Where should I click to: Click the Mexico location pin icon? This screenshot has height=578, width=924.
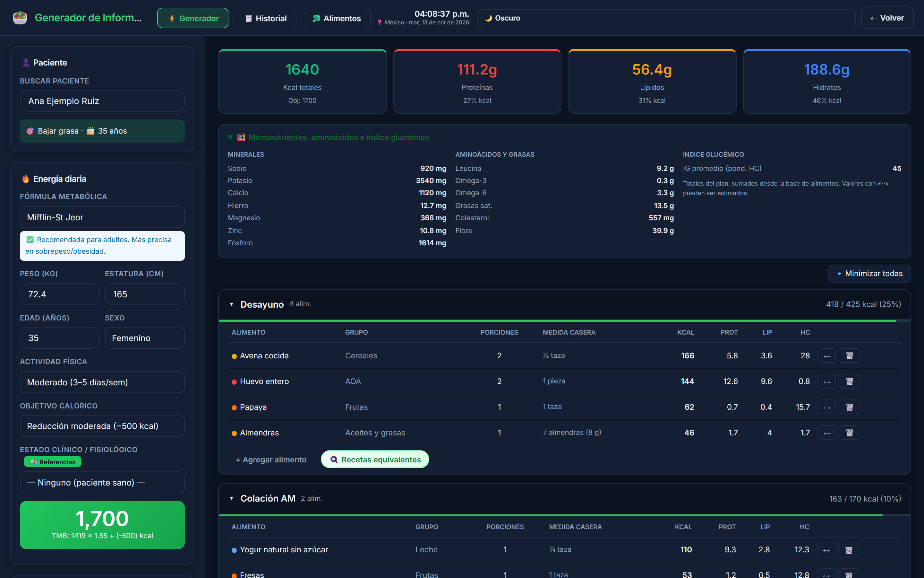[x=379, y=22]
